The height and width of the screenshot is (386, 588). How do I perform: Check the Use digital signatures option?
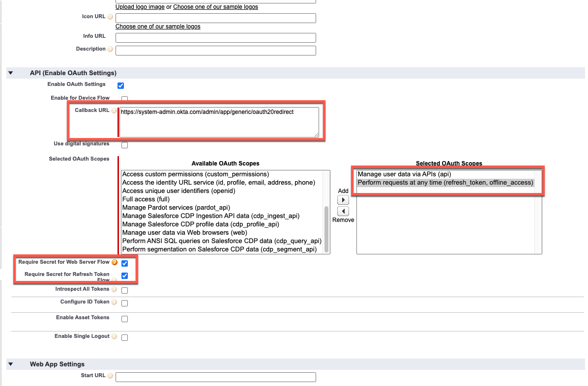124,144
